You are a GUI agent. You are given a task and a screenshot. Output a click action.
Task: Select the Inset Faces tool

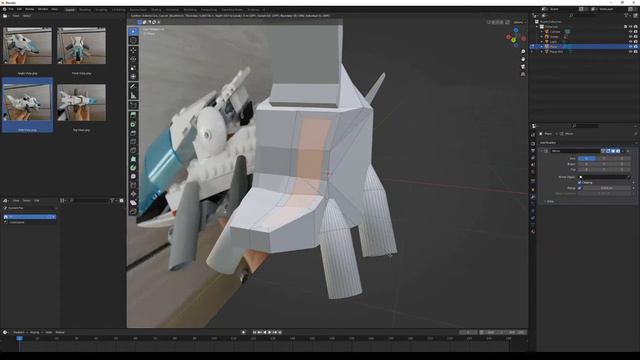coord(133,124)
